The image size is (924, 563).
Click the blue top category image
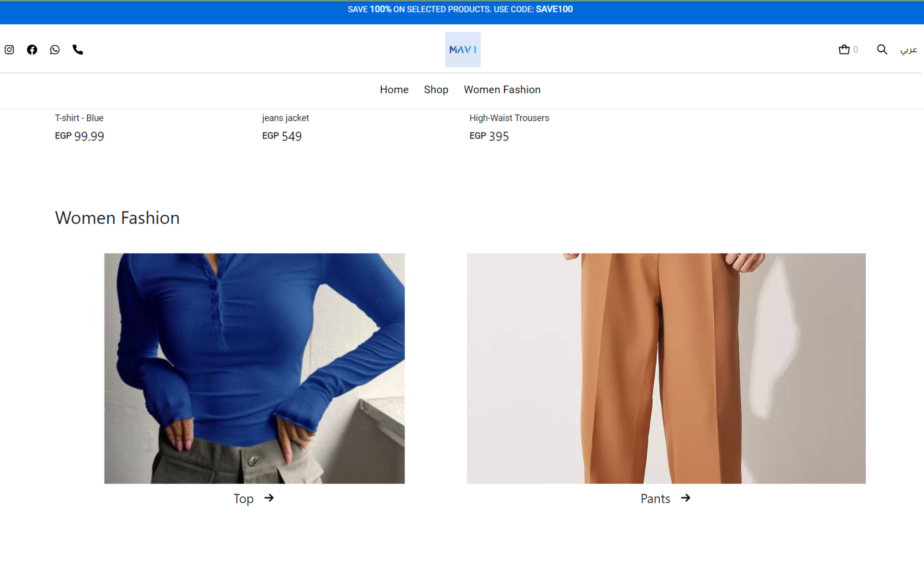[x=254, y=368]
